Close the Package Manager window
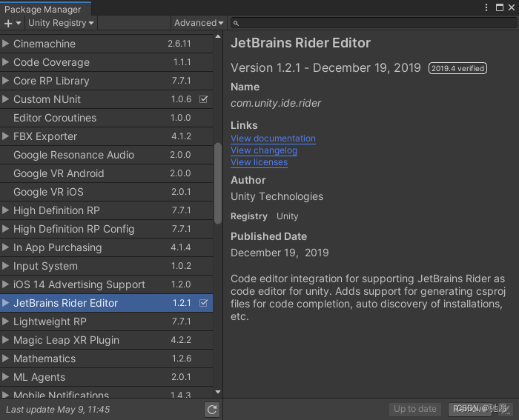Viewport: 519px width, 420px height. tap(512, 7)
